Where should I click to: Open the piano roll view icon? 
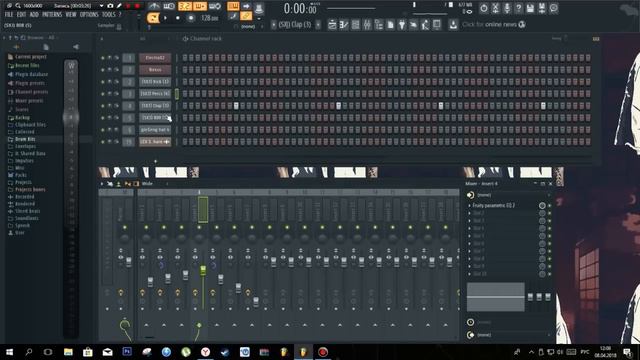344,25
